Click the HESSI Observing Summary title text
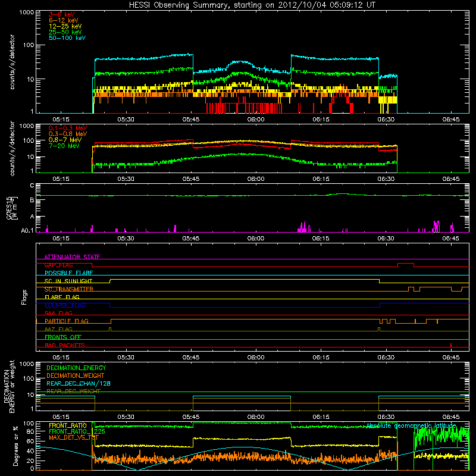Screen dimensions: 476x476 [x=252, y=5]
